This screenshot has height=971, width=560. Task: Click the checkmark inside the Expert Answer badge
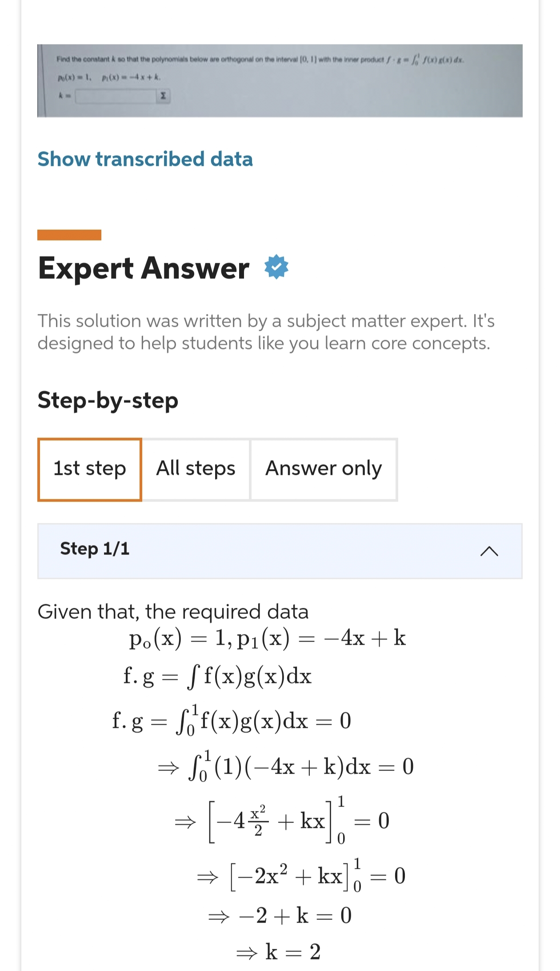point(276,267)
